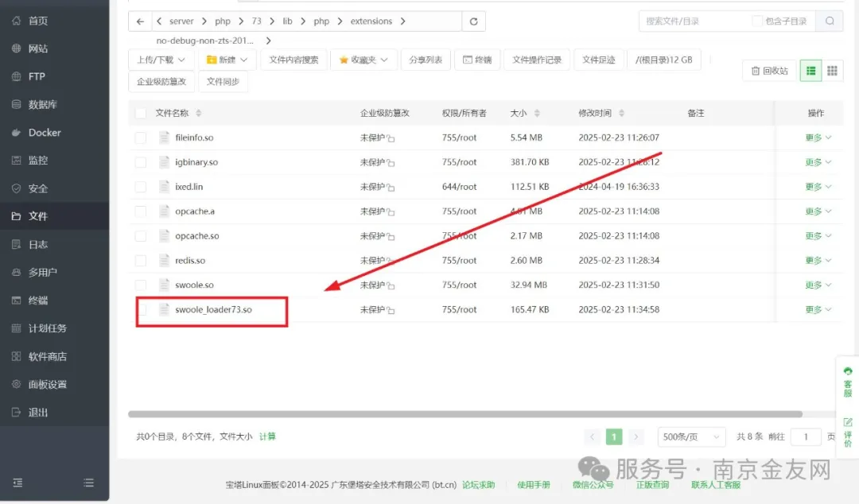Screen dimensions: 859x504
Task: Go to previous page arrow
Action: [x=592, y=436]
